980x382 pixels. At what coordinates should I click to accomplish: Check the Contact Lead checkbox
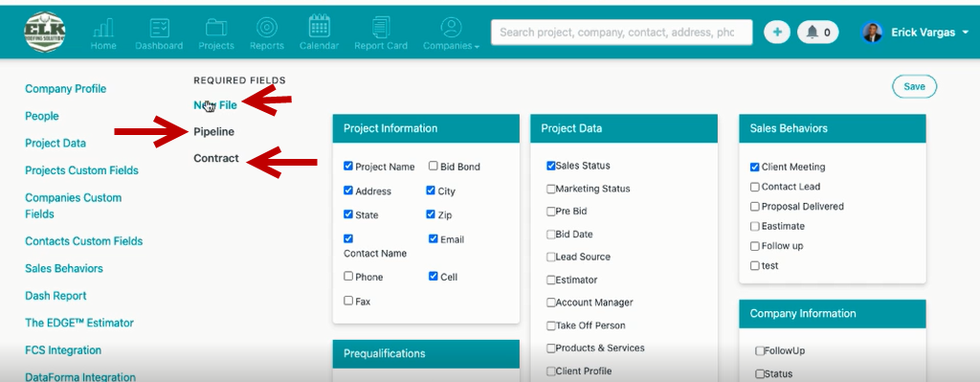(755, 187)
